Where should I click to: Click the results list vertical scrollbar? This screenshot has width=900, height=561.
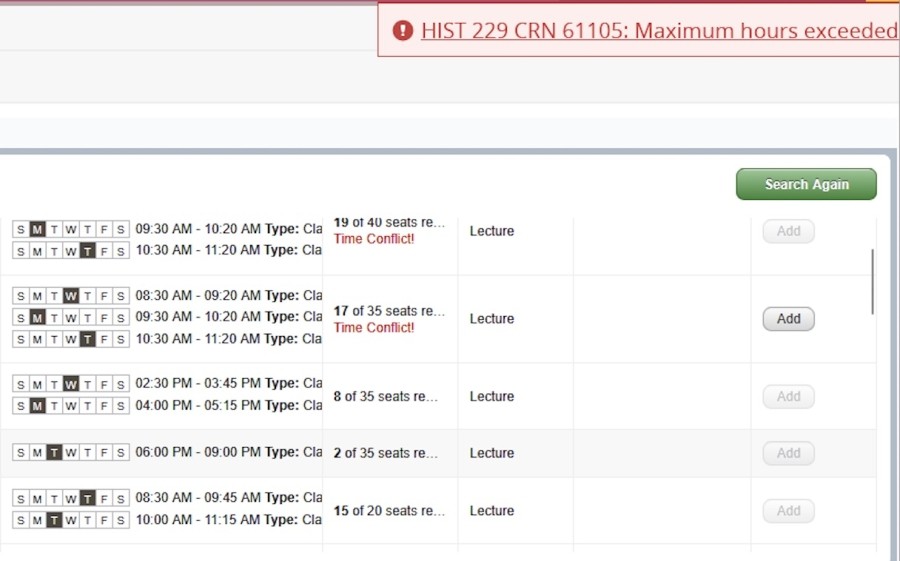[x=873, y=282]
